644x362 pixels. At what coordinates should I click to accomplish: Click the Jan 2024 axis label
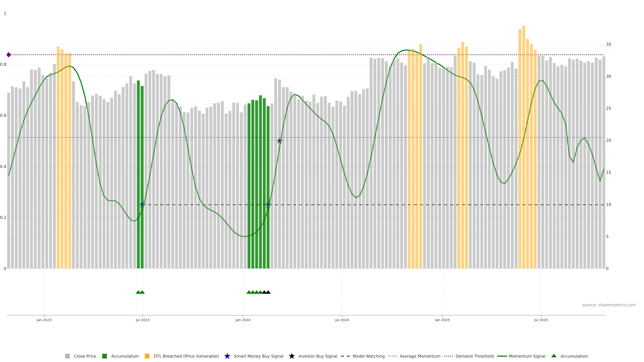[243, 320]
